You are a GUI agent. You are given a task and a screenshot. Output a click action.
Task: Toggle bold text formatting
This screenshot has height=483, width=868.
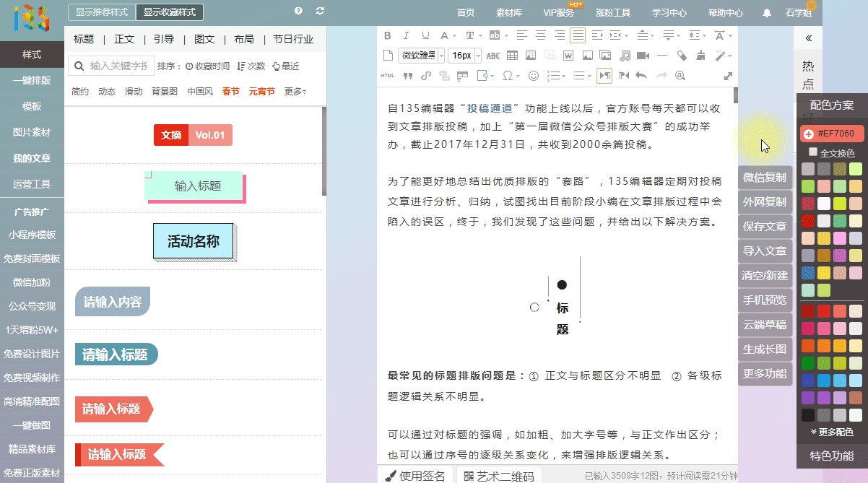click(x=387, y=35)
